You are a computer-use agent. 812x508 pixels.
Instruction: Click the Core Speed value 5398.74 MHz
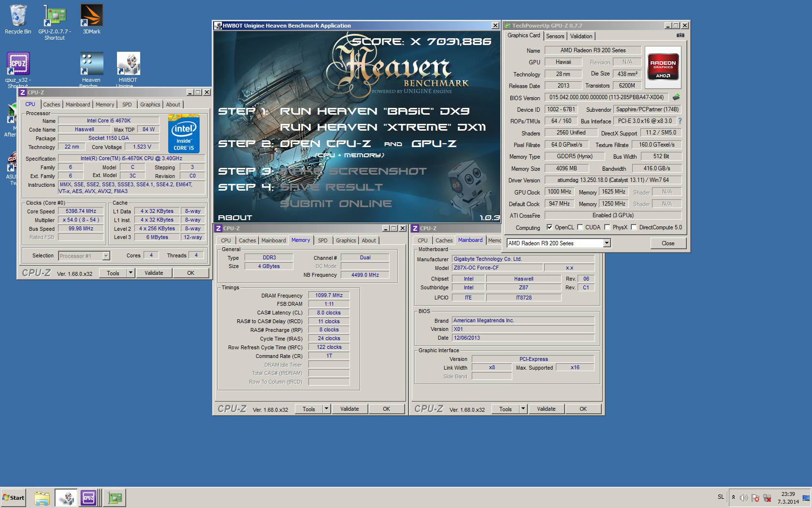(x=81, y=211)
